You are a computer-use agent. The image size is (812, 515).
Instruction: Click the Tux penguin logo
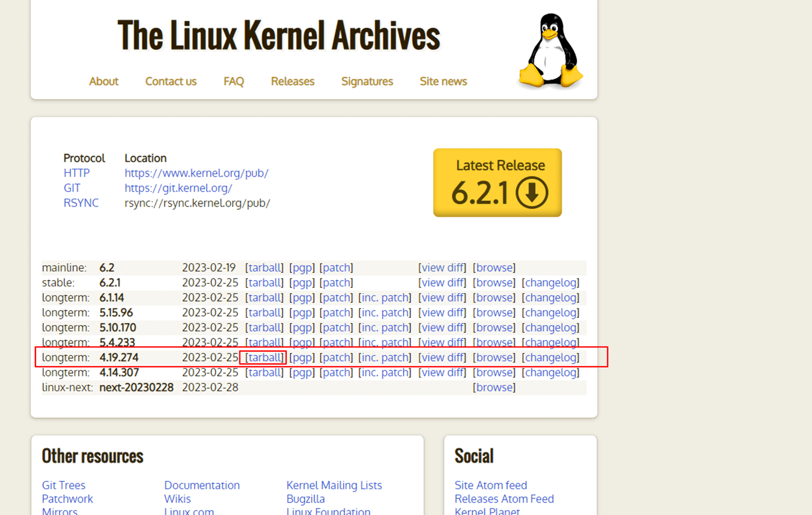(x=551, y=51)
